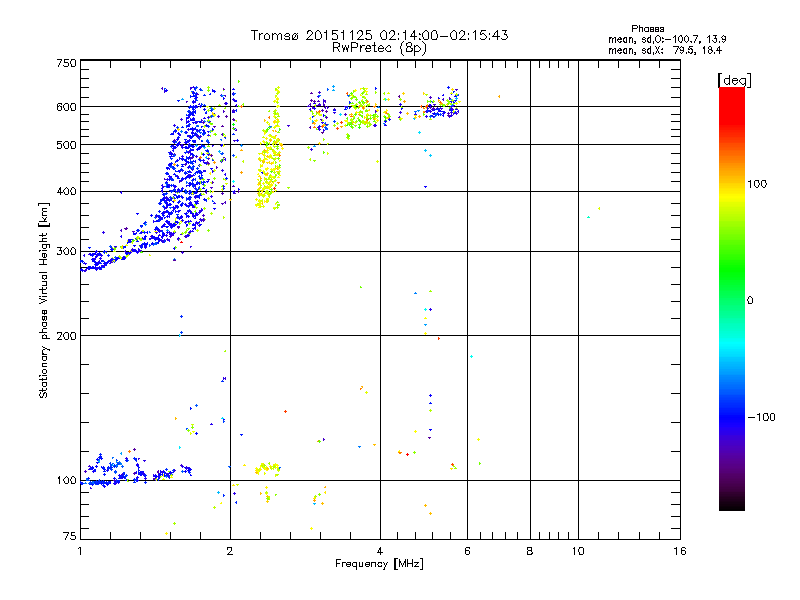Image resolution: width=800 pixels, height=600 pixels.
Task: Click the x-axis tick label "4"
Action: click(380, 551)
